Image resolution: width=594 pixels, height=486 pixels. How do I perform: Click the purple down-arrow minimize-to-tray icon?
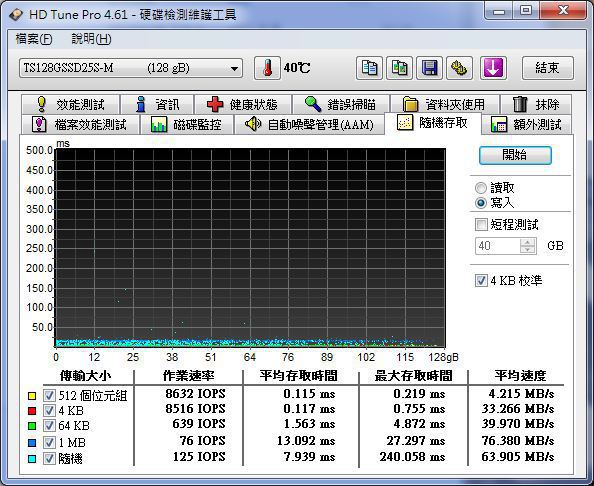coord(493,68)
